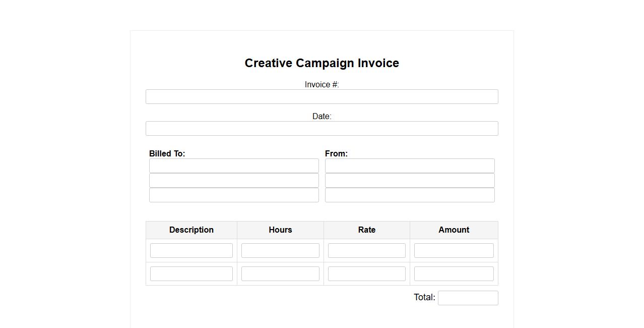Click the second Billed To field
The width and height of the screenshot is (644, 328).
(234, 181)
